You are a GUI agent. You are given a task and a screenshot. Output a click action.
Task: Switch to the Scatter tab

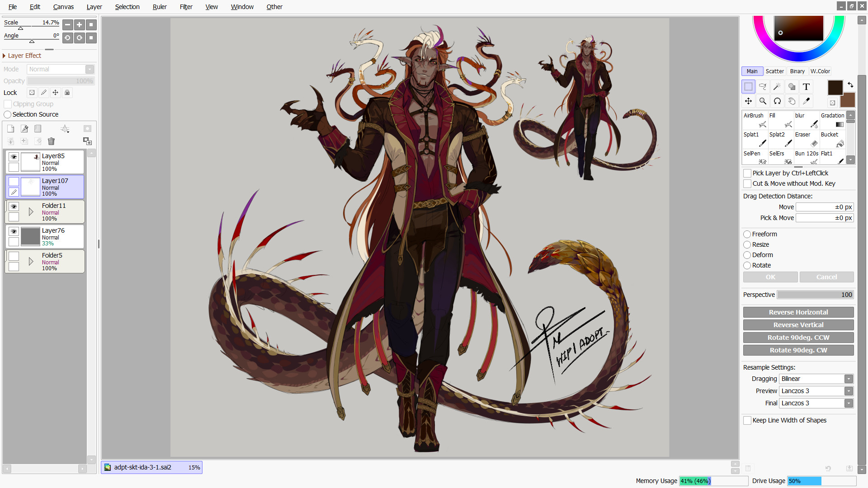click(x=774, y=71)
